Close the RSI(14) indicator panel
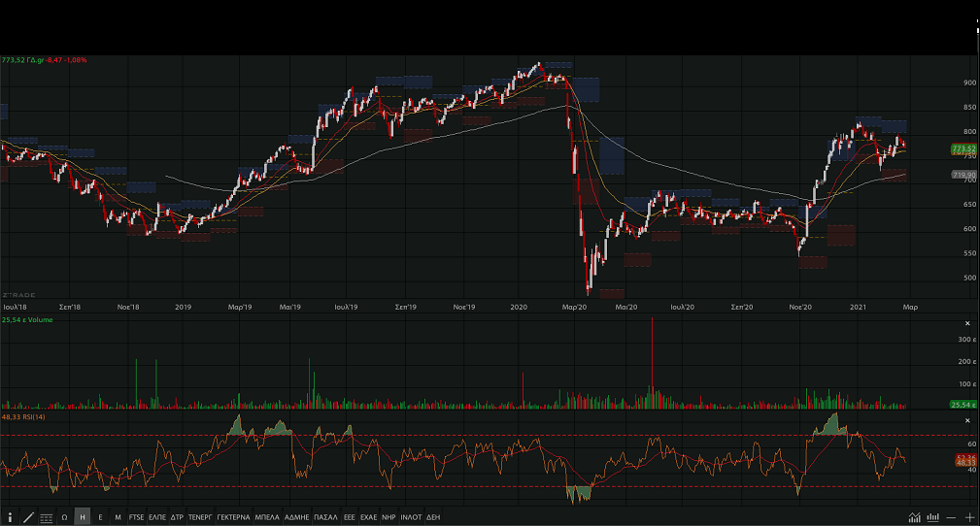 click(x=966, y=419)
